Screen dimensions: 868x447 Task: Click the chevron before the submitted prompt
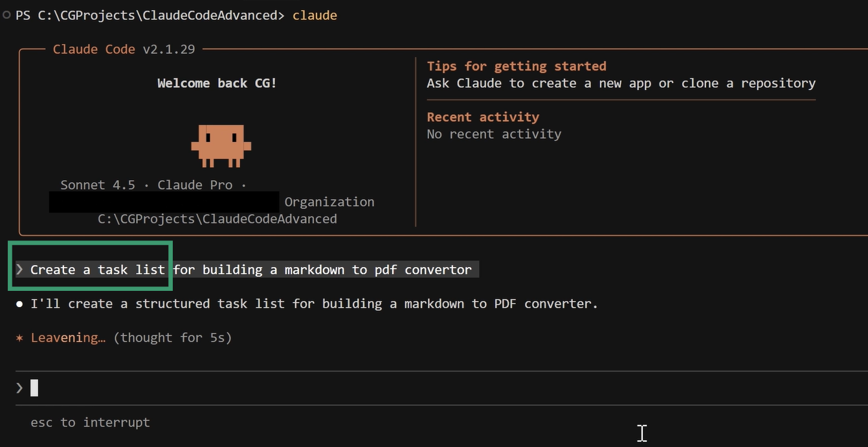click(x=19, y=269)
